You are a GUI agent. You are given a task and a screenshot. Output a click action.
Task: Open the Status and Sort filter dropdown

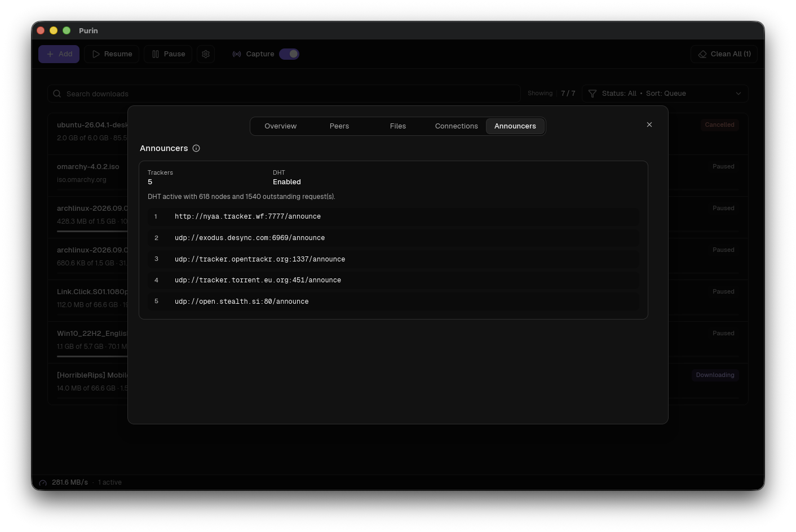click(665, 94)
